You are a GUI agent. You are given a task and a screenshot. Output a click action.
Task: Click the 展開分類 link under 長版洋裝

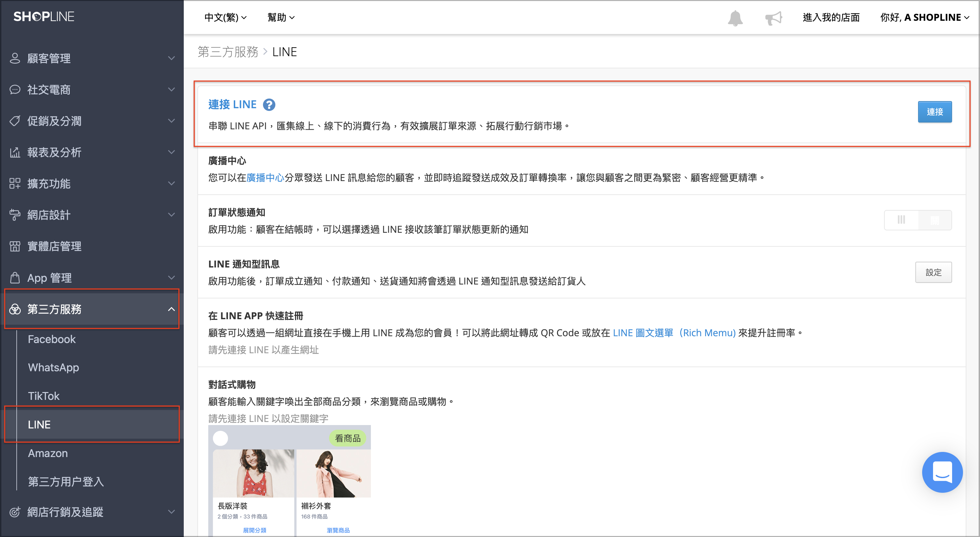click(255, 530)
